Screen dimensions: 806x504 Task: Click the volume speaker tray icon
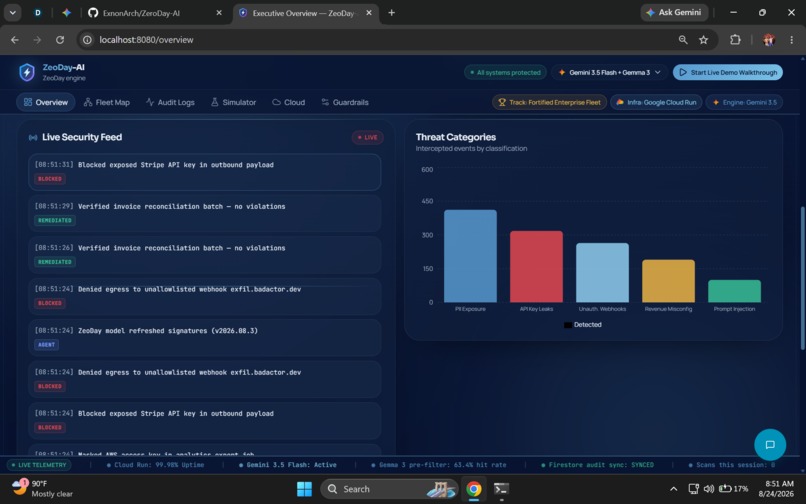(709, 489)
